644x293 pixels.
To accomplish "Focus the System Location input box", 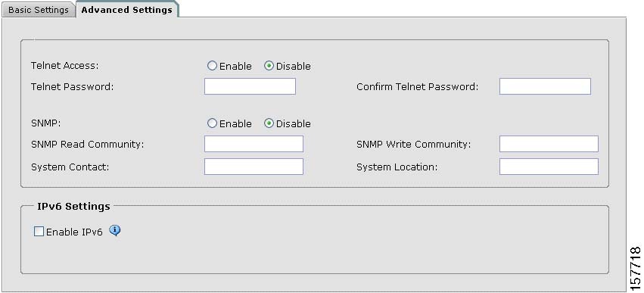I will pos(549,167).
